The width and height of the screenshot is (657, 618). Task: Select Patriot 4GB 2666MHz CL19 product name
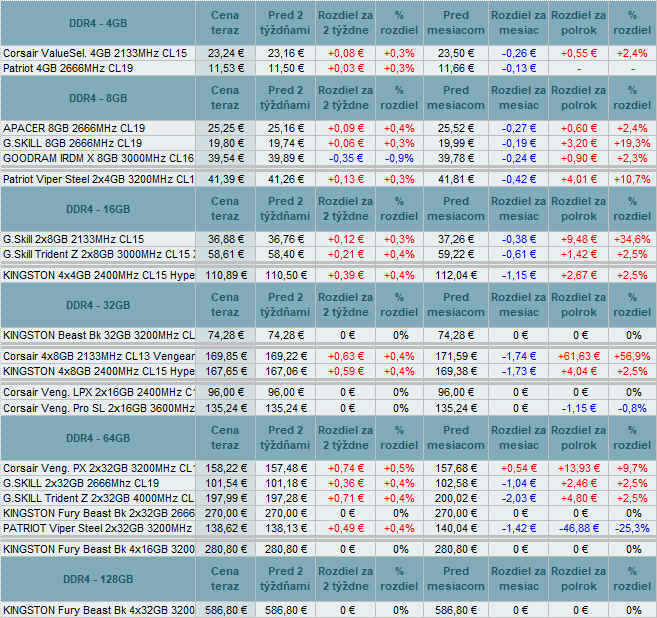[68, 68]
